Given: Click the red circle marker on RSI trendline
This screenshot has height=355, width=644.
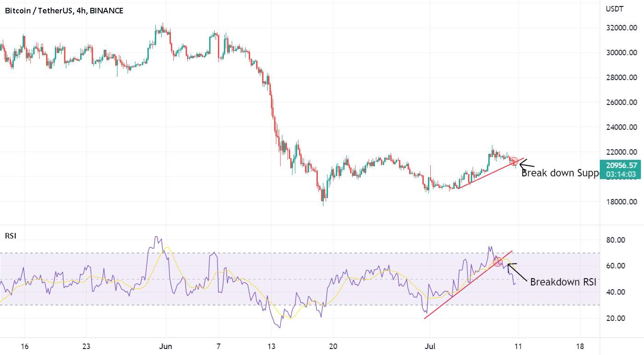Looking at the screenshot, I should pos(498,262).
